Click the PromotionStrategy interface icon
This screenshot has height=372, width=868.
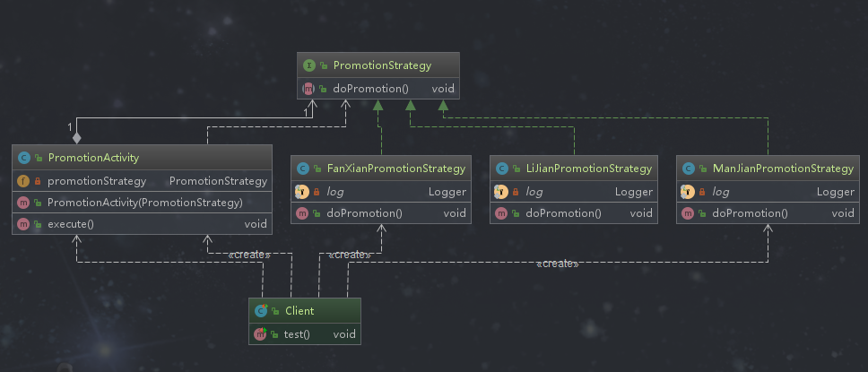(308, 65)
